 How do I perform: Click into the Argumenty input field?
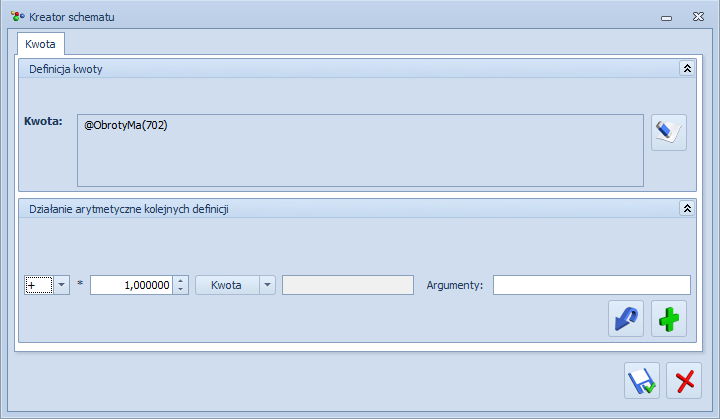pyautogui.click(x=591, y=285)
